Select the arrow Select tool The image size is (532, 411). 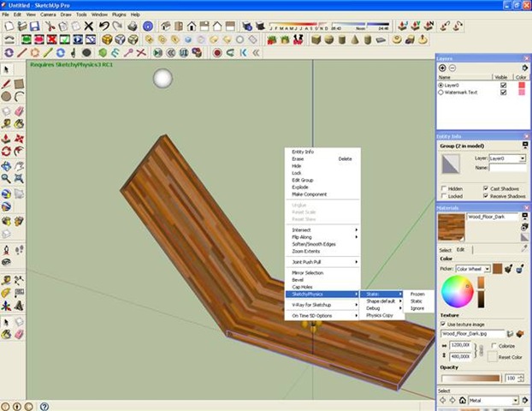(x=7, y=69)
